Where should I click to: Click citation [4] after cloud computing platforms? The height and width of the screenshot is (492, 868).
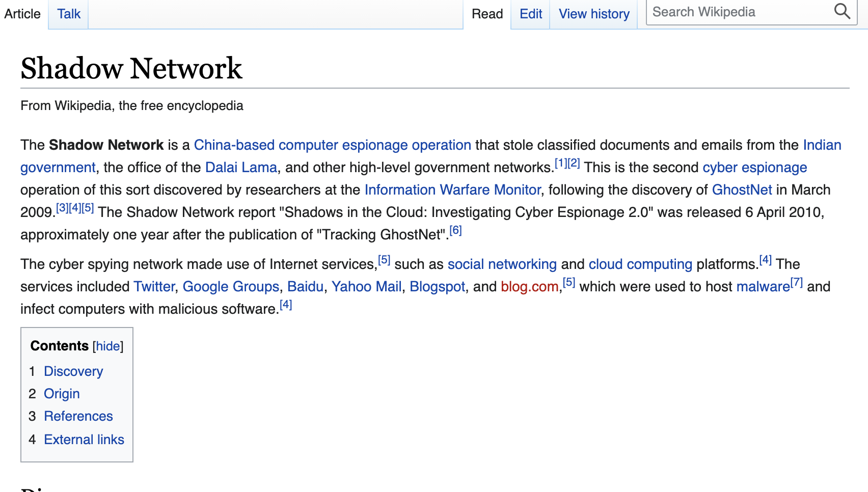click(x=766, y=260)
